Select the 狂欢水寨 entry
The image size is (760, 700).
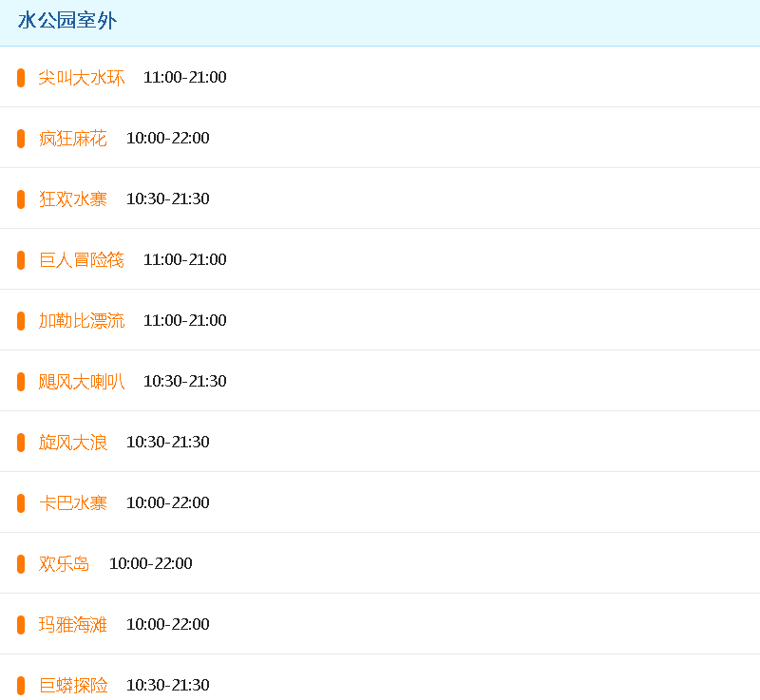click(73, 199)
